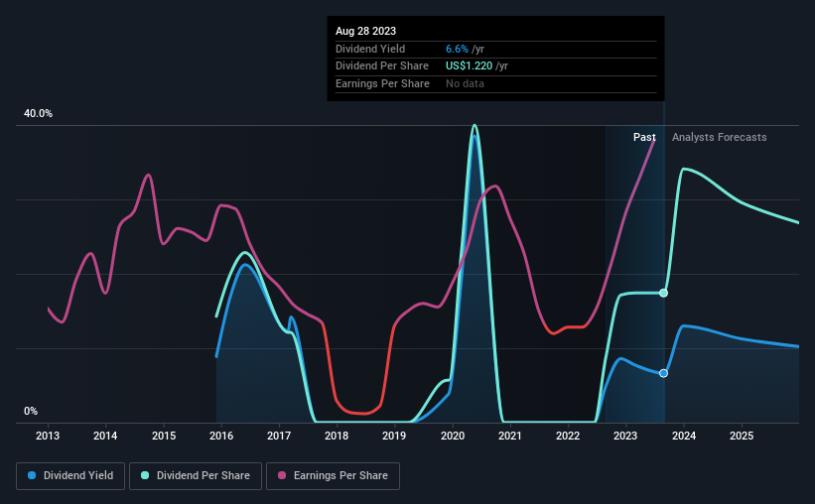815x504 pixels.
Task: Click the blue data point marker on Dividend Yield line
Action: (664, 373)
